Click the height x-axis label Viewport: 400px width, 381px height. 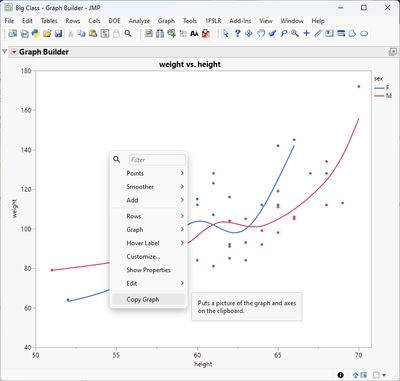(x=203, y=364)
